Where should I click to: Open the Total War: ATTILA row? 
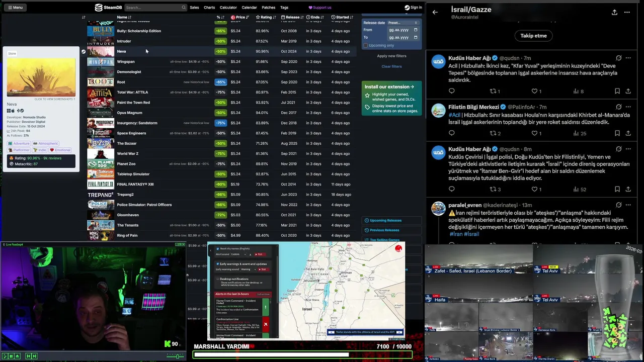pyautogui.click(x=221, y=92)
